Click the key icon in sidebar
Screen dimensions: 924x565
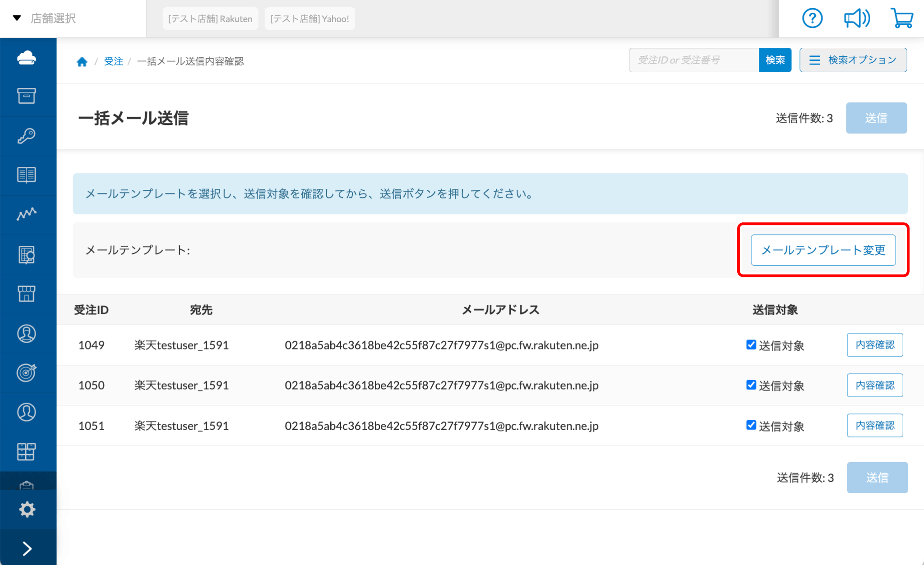pyautogui.click(x=27, y=136)
